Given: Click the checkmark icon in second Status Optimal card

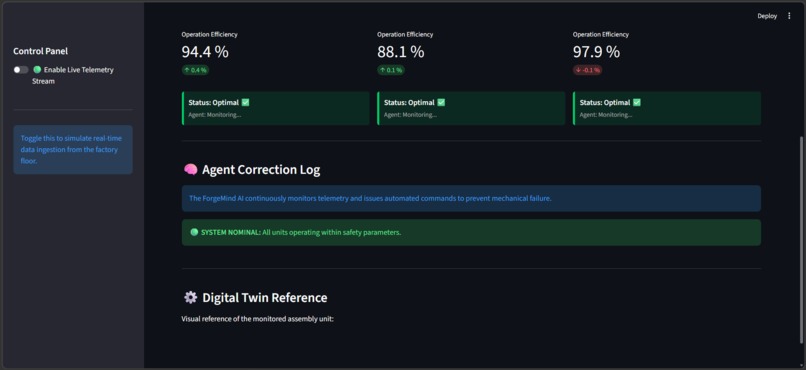Looking at the screenshot, I should point(441,102).
